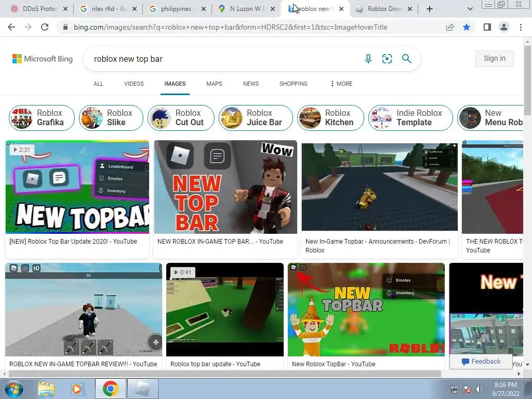Select the IMAGES tab
The image size is (532, 399).
[x=175, y=84]
